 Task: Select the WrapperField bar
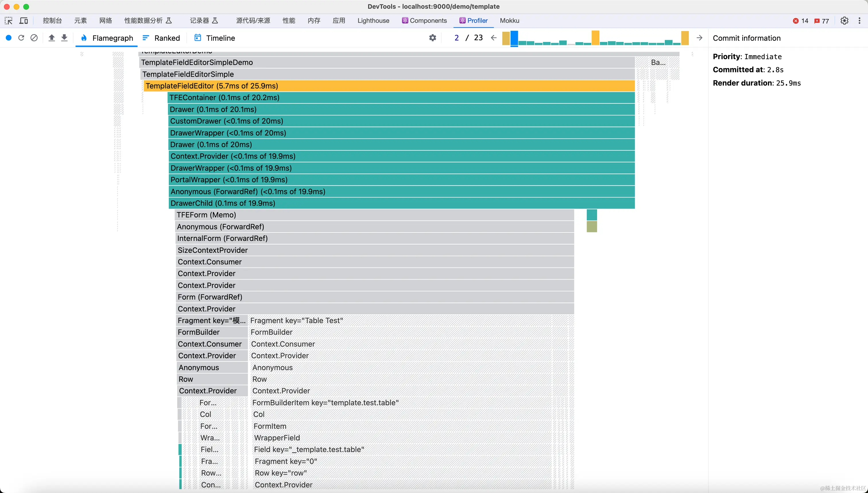tap(402, 438)
